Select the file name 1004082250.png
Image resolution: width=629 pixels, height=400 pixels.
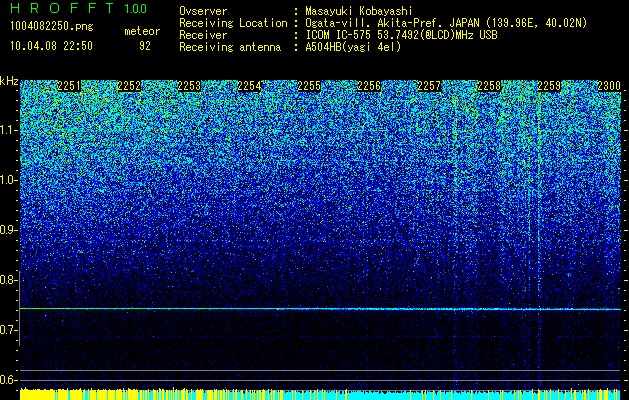[52, 26]
